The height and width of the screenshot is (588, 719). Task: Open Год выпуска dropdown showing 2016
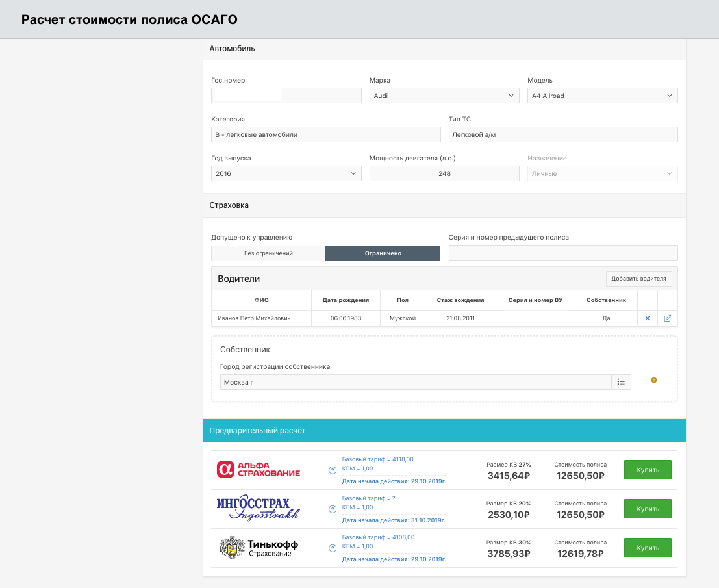286,173
